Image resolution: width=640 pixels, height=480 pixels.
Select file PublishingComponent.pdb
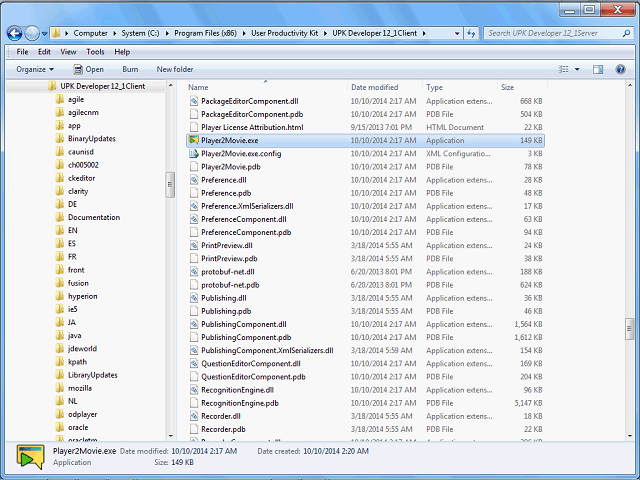[x=246, y=338]
